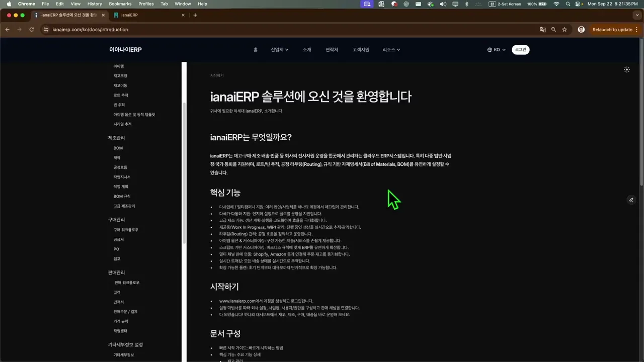The width and height of the screenshot is (644, 362).
Task: Open 판매주문 / 결제 in sidebar
Action: tap(125, 312)
